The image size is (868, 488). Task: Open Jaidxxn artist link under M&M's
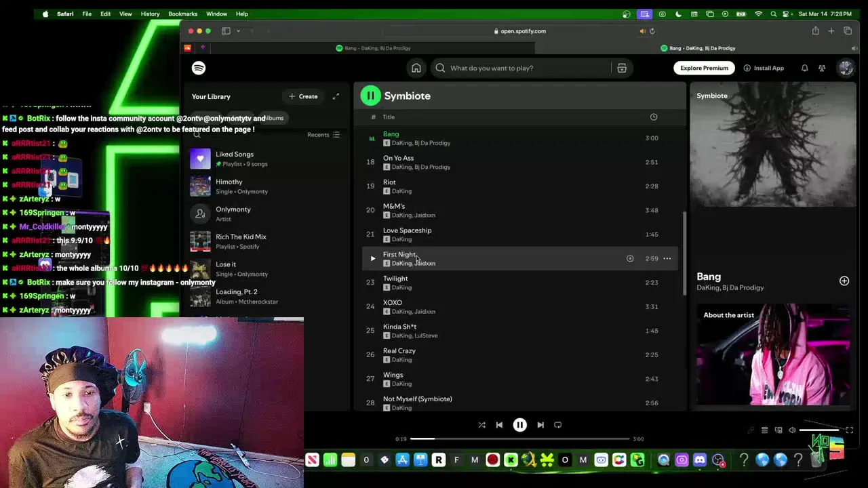click(425, 216)
